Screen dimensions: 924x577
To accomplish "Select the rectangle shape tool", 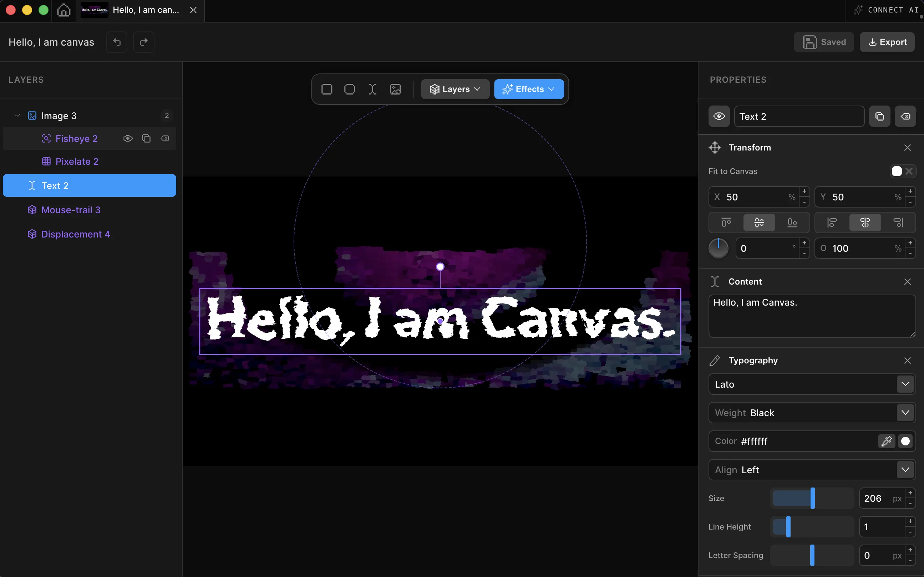I will pos(327,89).
